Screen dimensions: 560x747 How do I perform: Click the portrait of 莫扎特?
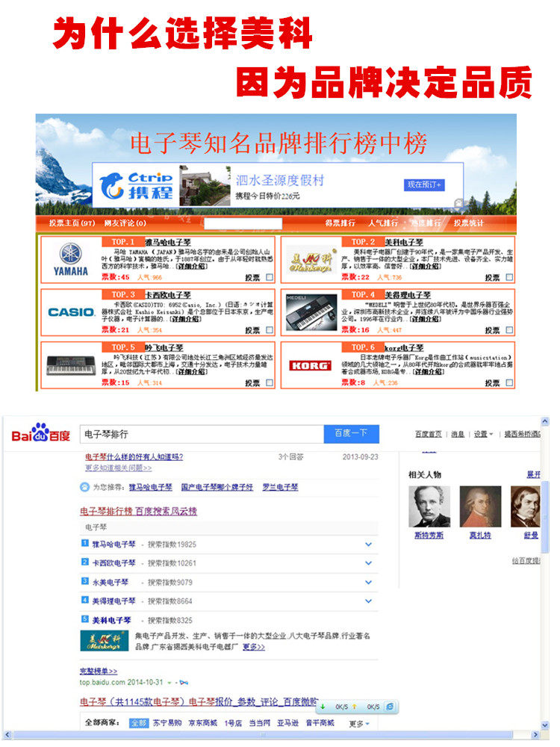480,506
